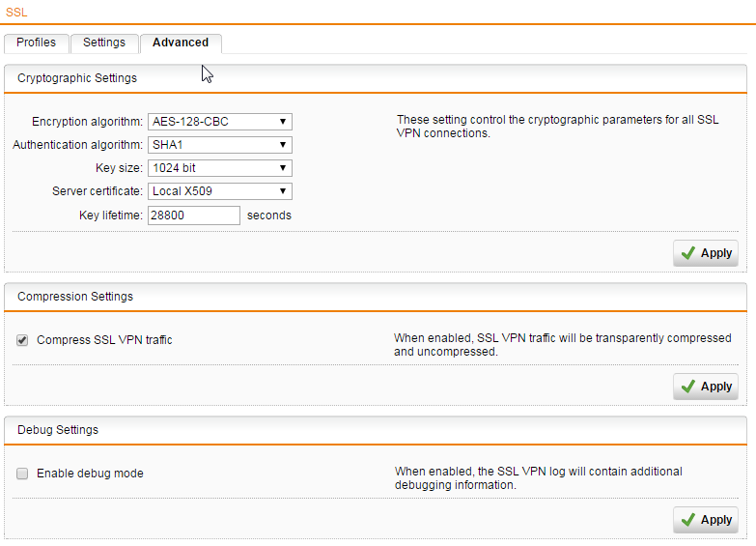Click the Enable debug mode label
Screen dimensions: 756x546
(x=90, y=474)
